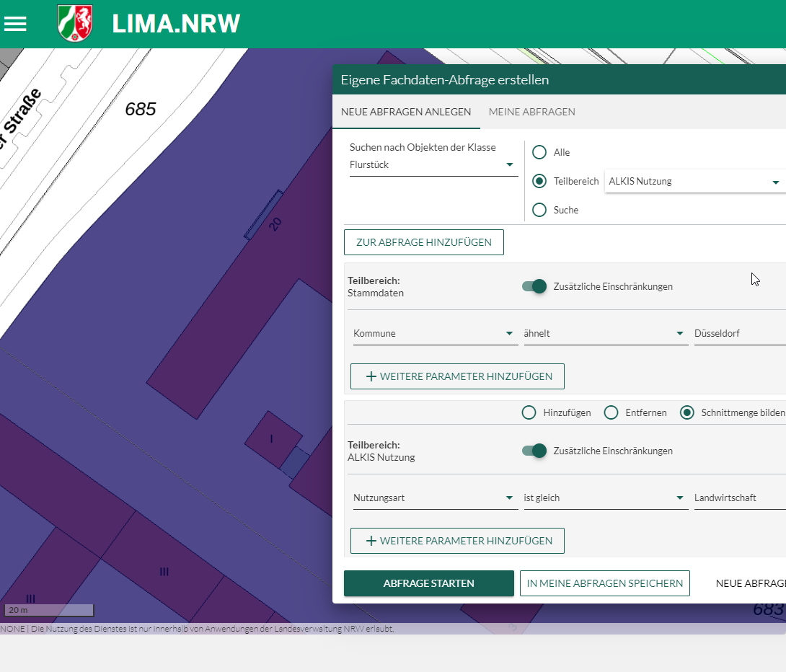Switch to the MEINE ABFRAGEN tab
The image size is (786, 672).
[531, 112]
